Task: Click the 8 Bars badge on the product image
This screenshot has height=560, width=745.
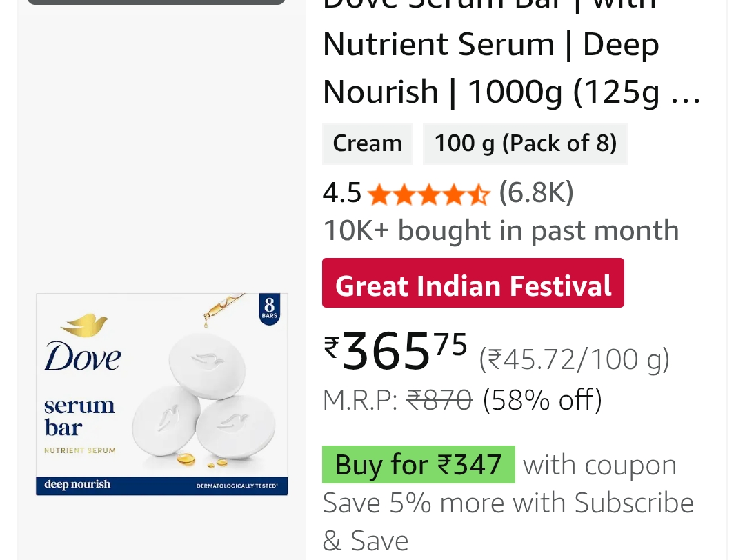Action: (x=269, y=309)
